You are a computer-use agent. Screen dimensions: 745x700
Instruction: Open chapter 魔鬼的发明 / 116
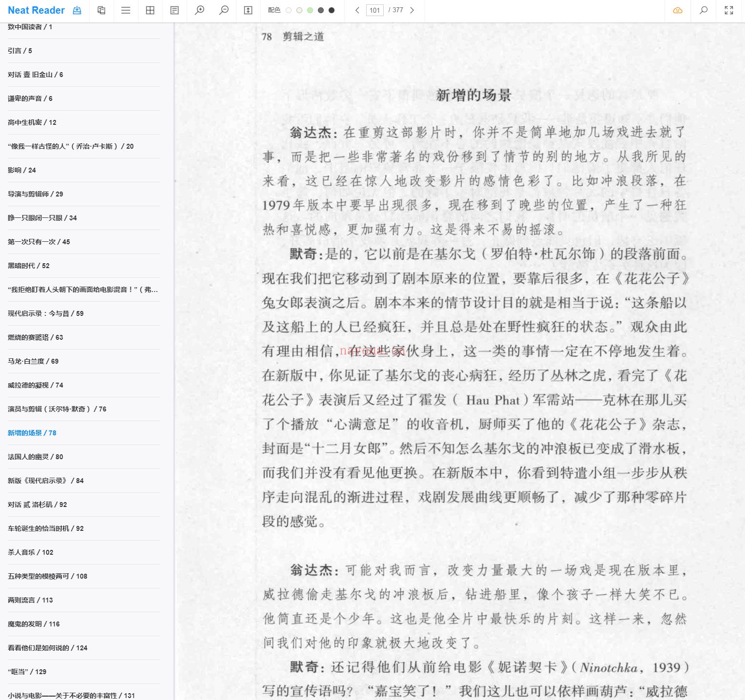coord(34,624)
